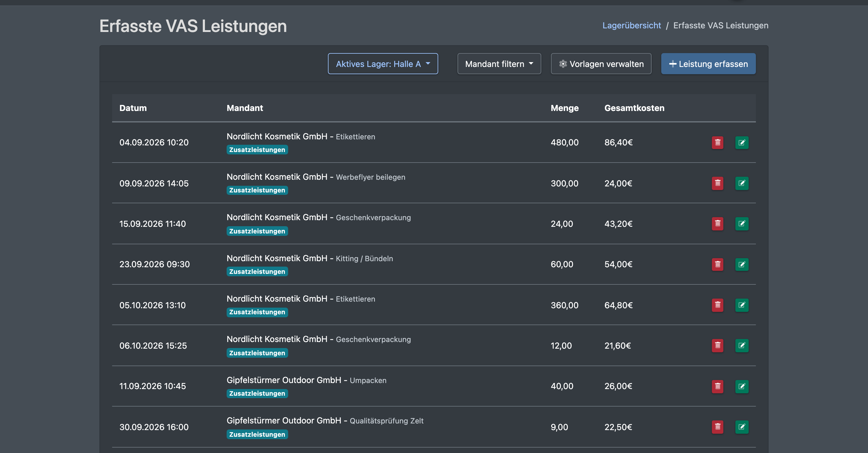Delete the 05.10.2026 Etikettieren entry
This screenshot has width=868, height=453.
pos(717,305)
